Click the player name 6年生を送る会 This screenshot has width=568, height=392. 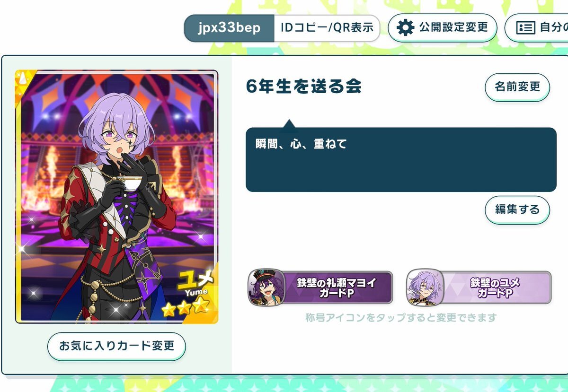point(304,87)
